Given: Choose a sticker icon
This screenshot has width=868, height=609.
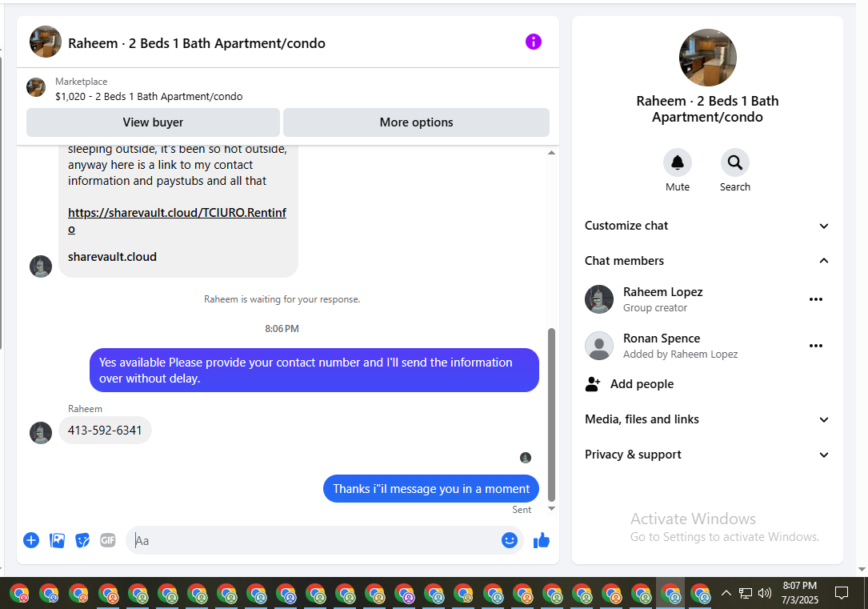Looking at the screenshot, I should [x=82, y=540].
